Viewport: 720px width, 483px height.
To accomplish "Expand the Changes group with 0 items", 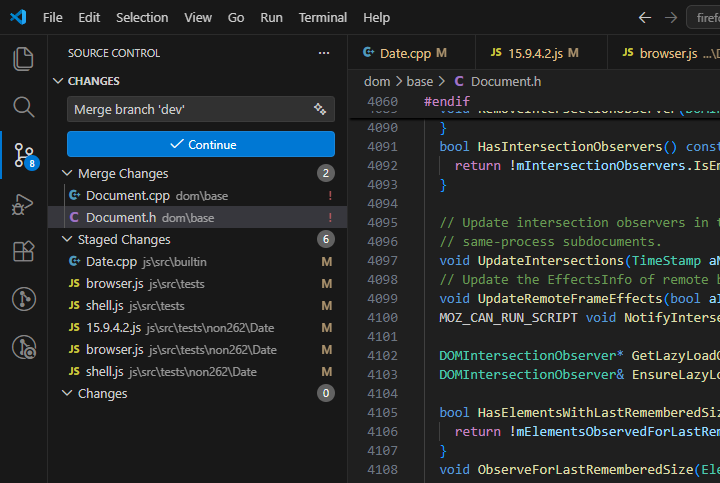I will click(197, 393).
